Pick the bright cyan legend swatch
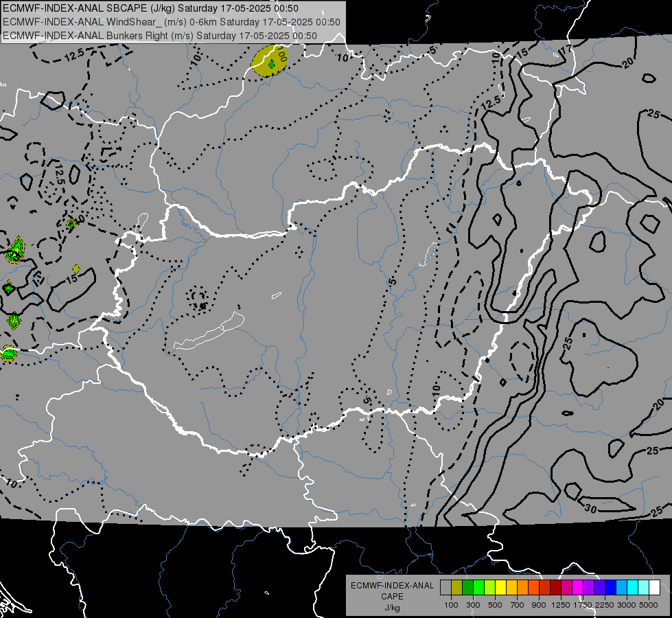The image size is (672, 618). tap(633, 587)
